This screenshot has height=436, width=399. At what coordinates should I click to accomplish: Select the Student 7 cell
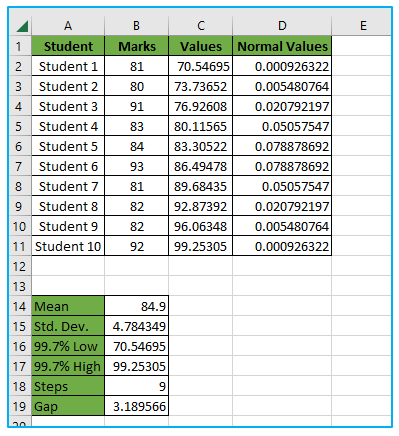coord(68,186)
